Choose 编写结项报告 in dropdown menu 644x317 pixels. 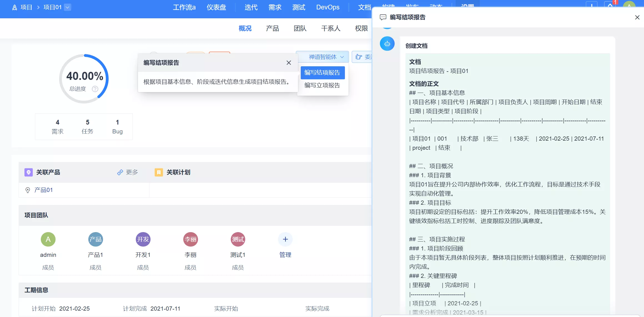click(322, 73)
